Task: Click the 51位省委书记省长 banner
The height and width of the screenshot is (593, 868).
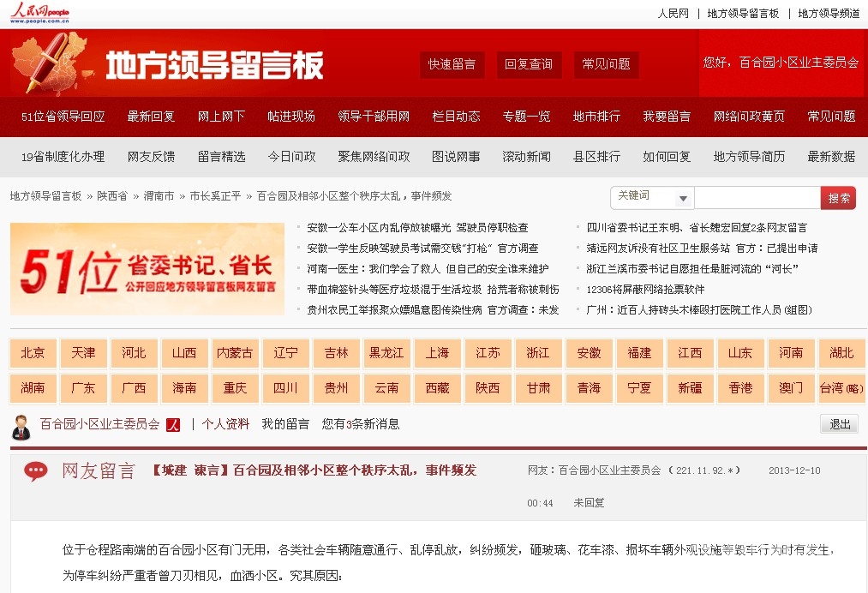Action: tap(147, 269)
